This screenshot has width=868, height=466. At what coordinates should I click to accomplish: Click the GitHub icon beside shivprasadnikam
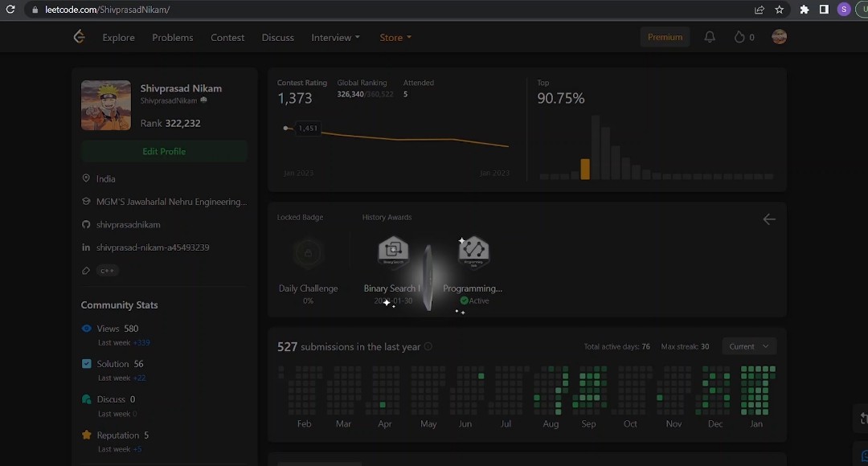coord(86,224)
